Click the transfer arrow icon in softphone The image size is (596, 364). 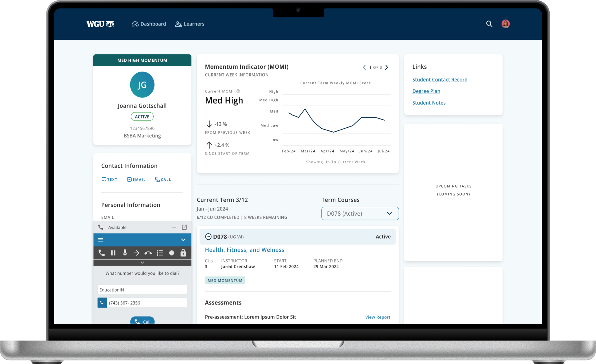tap(136, 253)
